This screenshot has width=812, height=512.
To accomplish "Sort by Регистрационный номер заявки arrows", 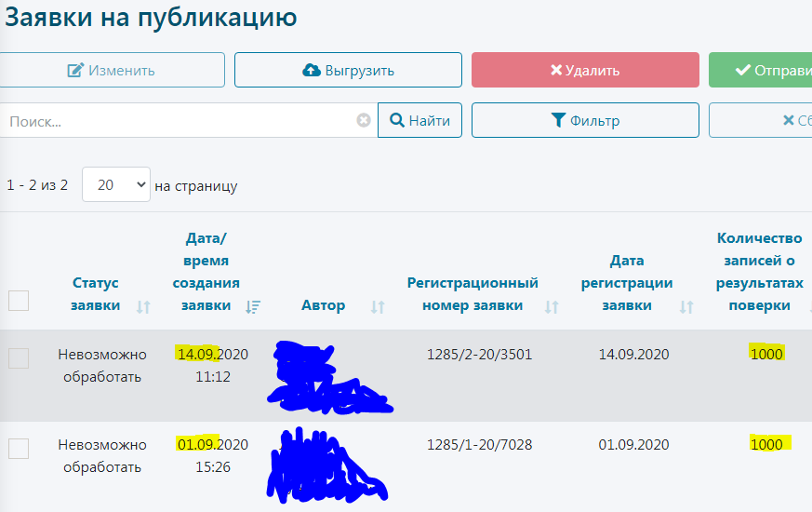I will pos(552,306).
